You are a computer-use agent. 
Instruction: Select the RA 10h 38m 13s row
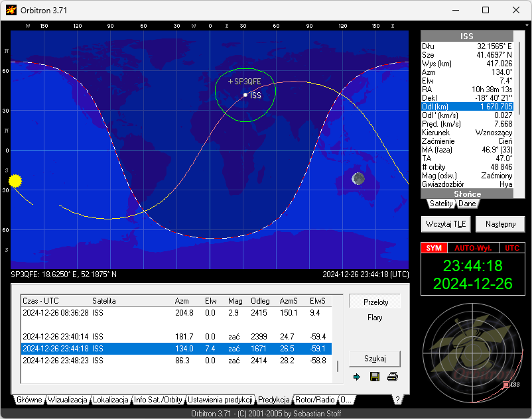coord(467,89)
